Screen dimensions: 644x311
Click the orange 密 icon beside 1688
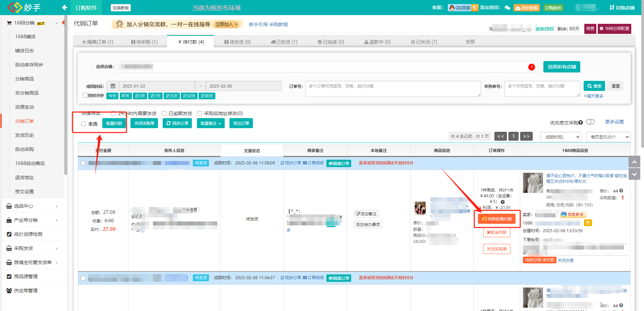(588, 223)
